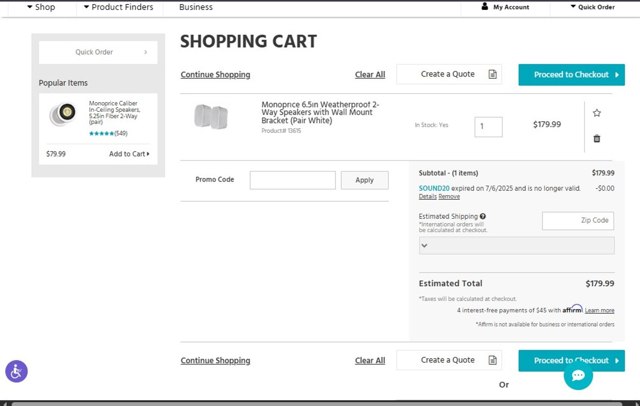Image resolution: width=640 pixels, height=406 pixels.
Task: Open accessibility options widget
Action: [x=16, y=371]
